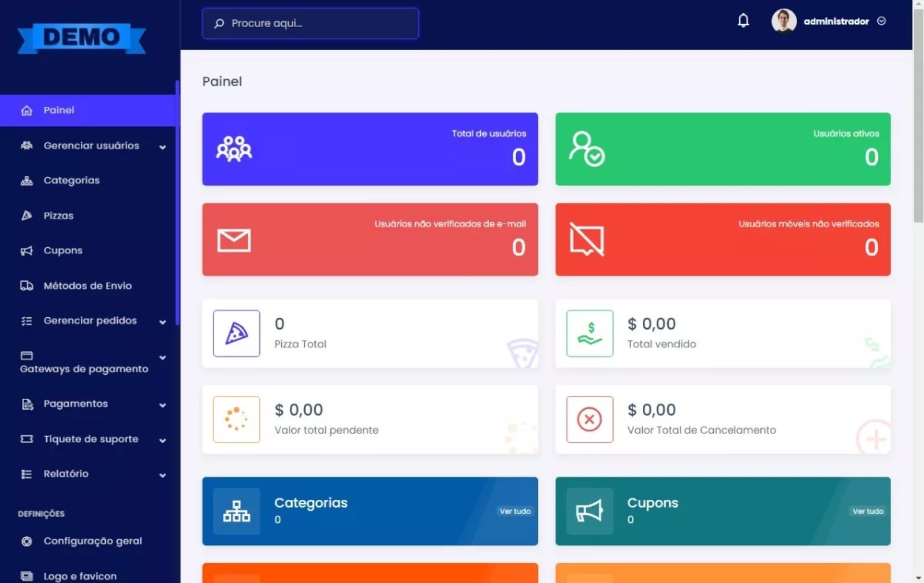Image resolution: width=924 pixels, height=583 pixels.
Task: Click the pizza slice icon in Pizza Total card
Action: (236, 333)
